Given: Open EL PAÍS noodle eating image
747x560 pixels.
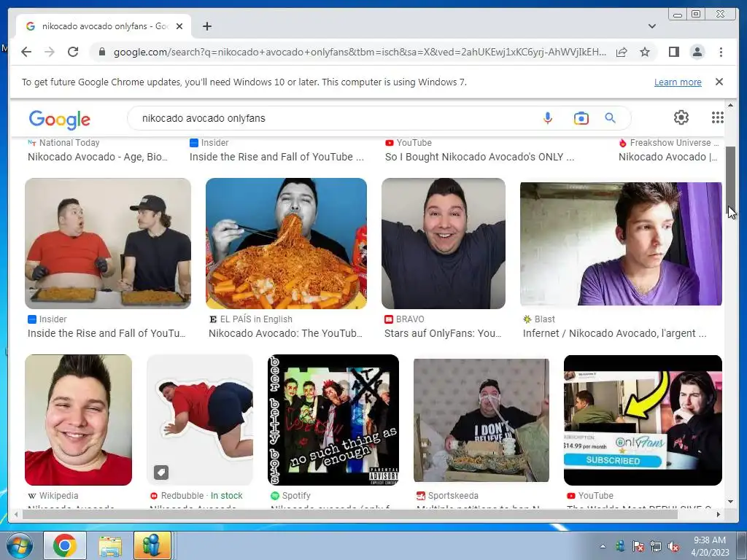Looking at the screenshot, I should tap(286, 244).
